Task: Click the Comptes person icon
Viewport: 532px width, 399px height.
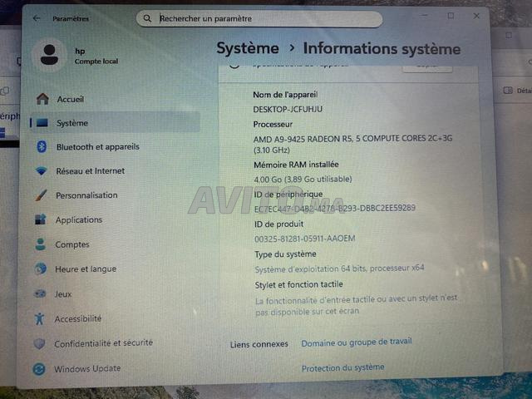Action: [41, 244]
